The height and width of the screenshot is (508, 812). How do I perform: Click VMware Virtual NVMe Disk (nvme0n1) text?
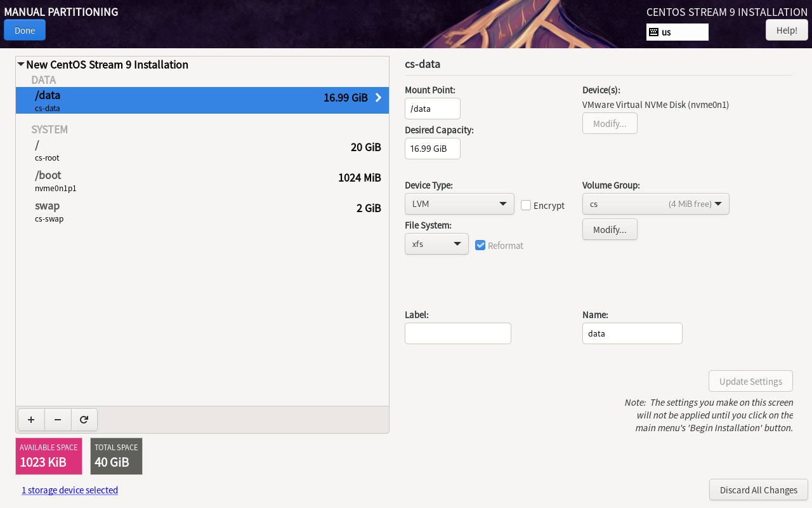655,105
